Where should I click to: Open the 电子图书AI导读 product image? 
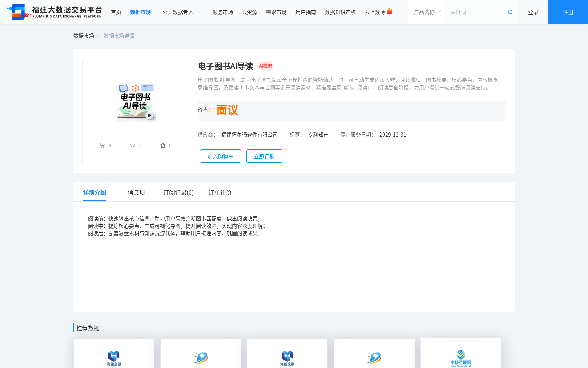[136, 102]
